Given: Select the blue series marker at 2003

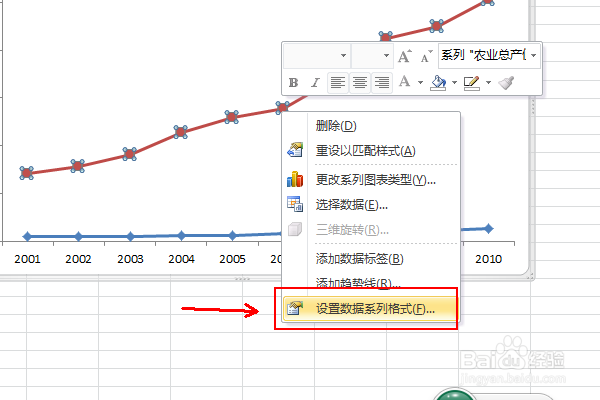Looking at the screenshot, I should pos(130,236).
